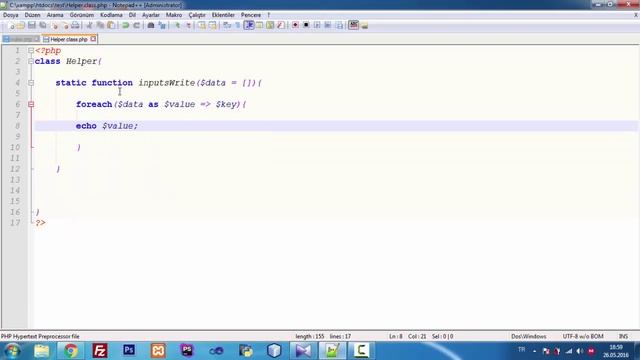Open PhpStorm from the taskbar
Image resolution: width=640 pixels, height=360 pixels.
(187, 350)
